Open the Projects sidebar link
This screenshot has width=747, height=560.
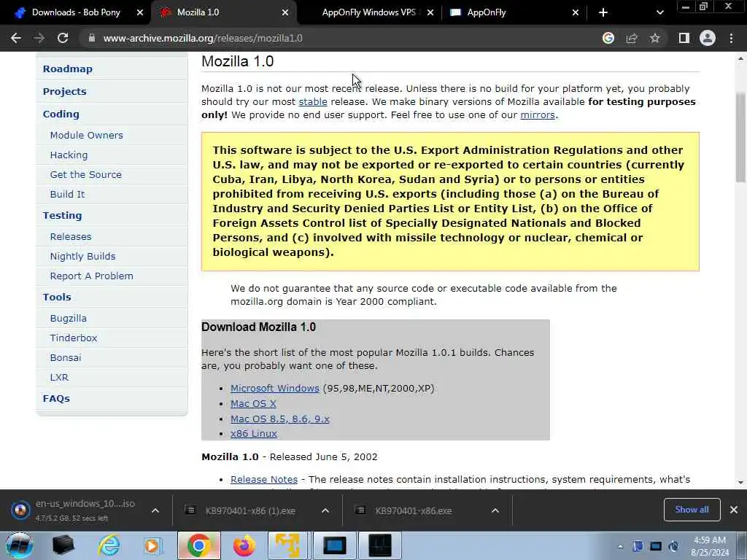click(x=65, y=91)
